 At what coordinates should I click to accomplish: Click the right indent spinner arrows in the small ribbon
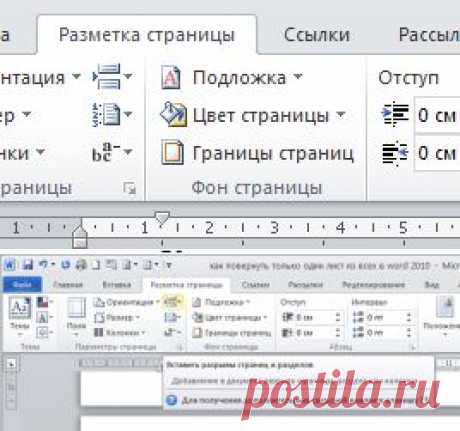click(x=338, y=332)
